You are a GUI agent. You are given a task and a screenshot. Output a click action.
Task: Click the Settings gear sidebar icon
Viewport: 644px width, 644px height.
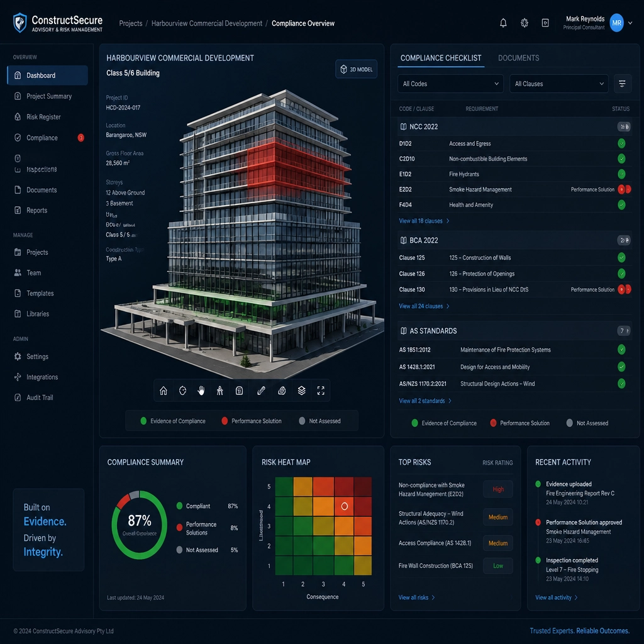point(18,357)
